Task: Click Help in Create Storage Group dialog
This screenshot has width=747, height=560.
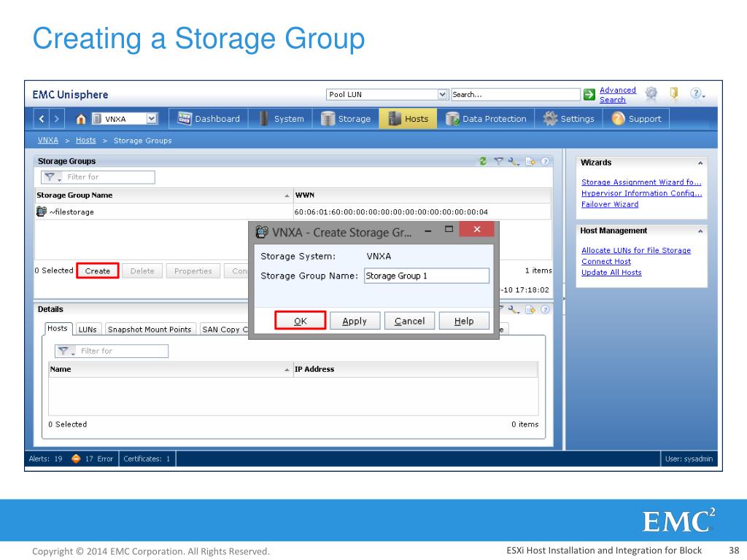Action: [x=464, y=321]
